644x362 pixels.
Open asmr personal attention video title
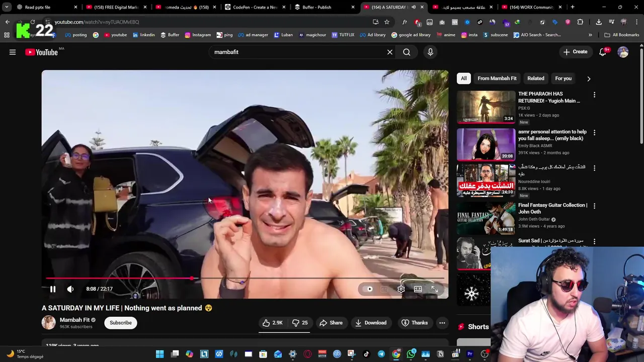point(552,135)
